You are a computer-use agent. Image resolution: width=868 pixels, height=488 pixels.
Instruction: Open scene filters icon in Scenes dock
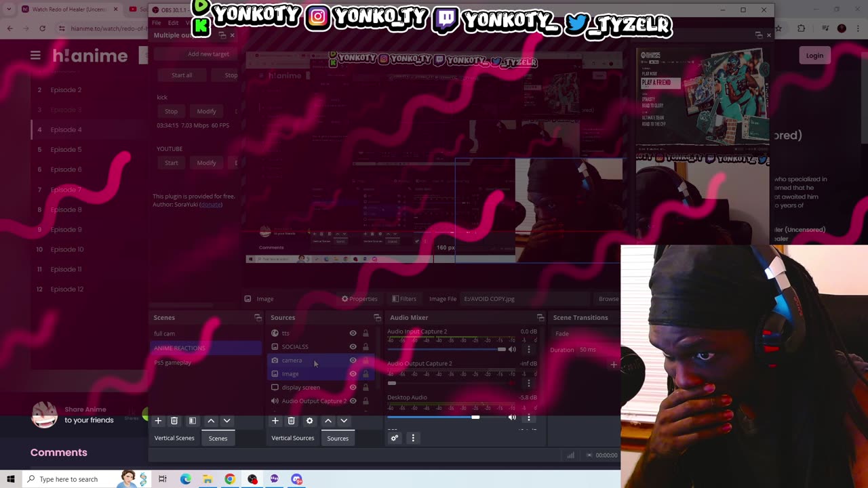tap(193, 421)
